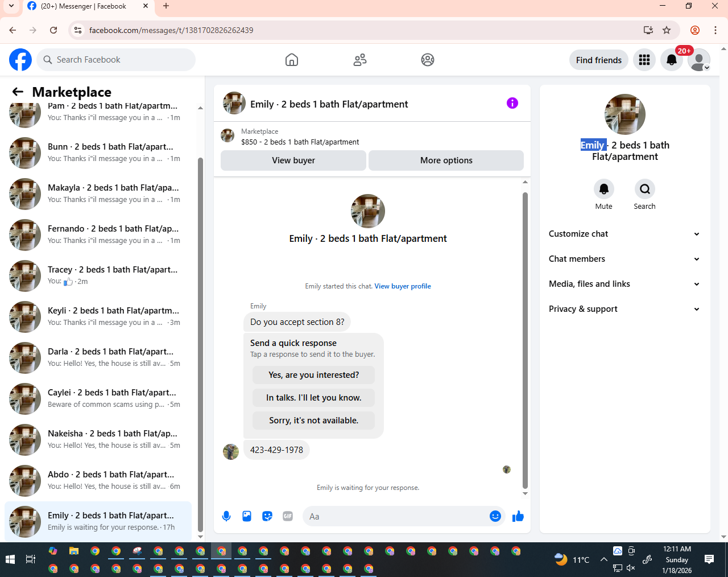Click the Messenger browser tab
This screenshot has height=577, width=728.
[88, 6]
